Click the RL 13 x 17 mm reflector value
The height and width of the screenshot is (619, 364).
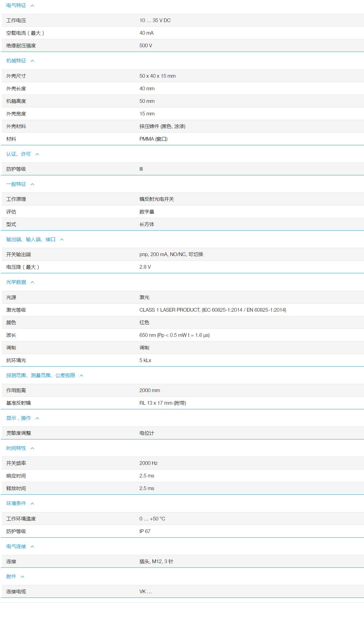click(162, 403)
